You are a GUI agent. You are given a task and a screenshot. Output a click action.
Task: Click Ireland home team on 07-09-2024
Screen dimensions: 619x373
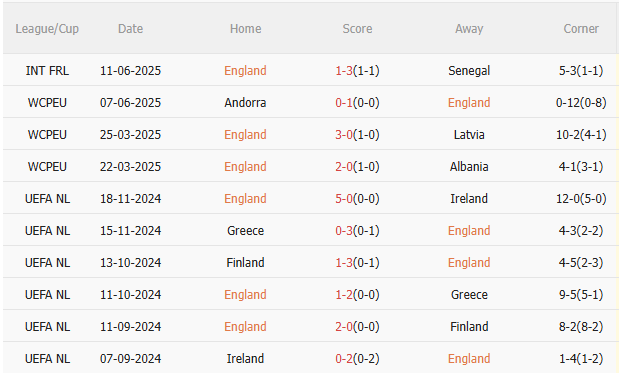pos(245,358)
